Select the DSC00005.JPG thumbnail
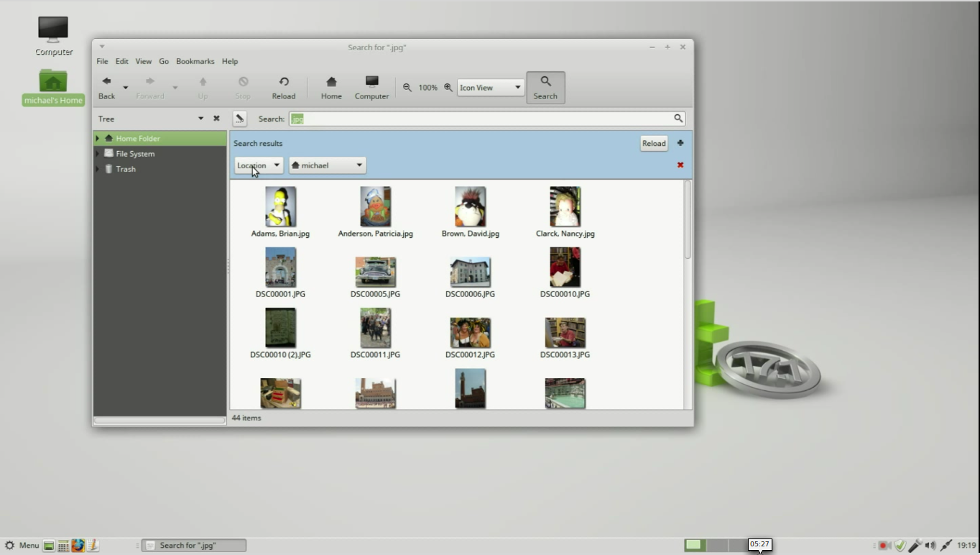 pyautogui.click(x=375, y=272)
